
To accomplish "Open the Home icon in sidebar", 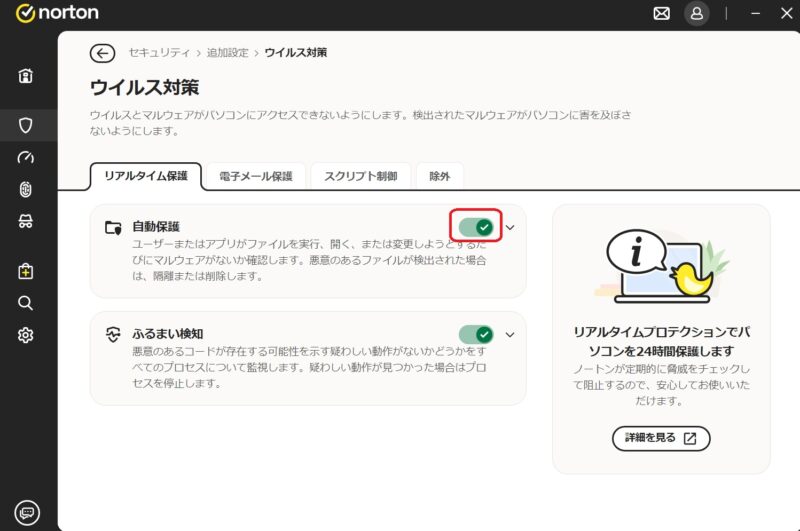I will pos(26,76).
